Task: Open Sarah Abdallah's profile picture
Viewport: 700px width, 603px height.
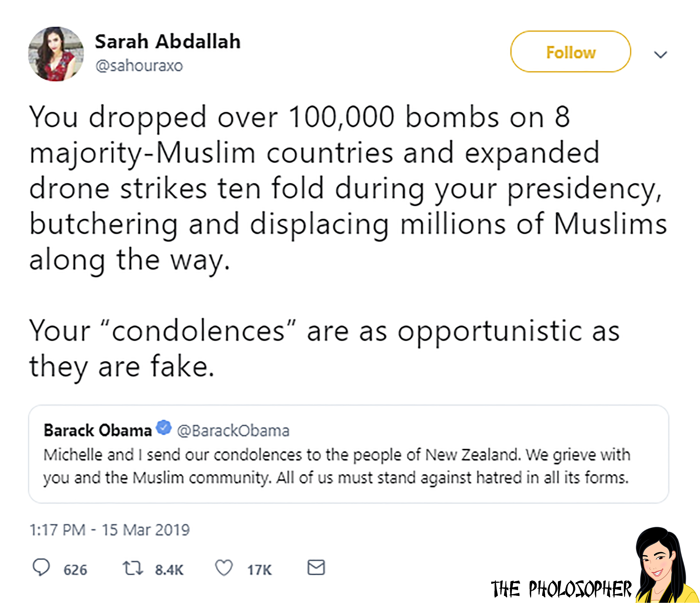Action: click(x=56, y=54)
